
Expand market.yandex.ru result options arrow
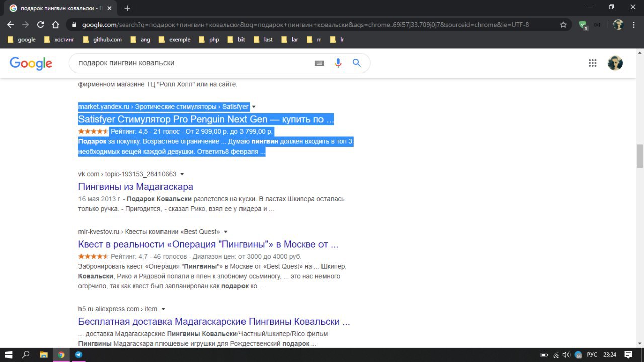[254, 107]
